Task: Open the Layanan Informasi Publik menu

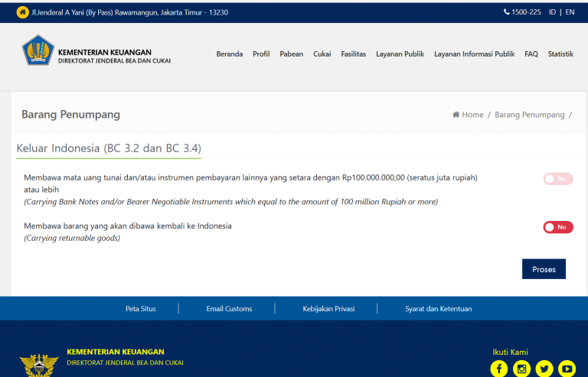Action: pos(474,54)
